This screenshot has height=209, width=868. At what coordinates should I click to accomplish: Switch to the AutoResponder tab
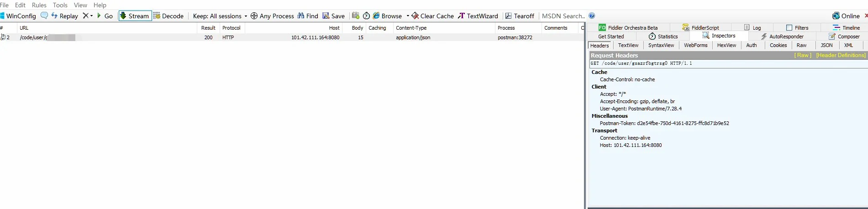[782, 37]
